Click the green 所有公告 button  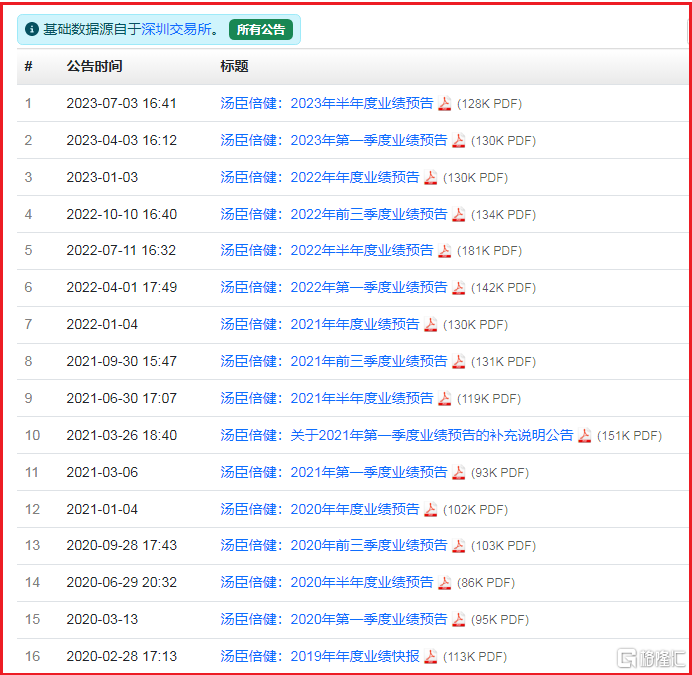[x=261, y=30]
